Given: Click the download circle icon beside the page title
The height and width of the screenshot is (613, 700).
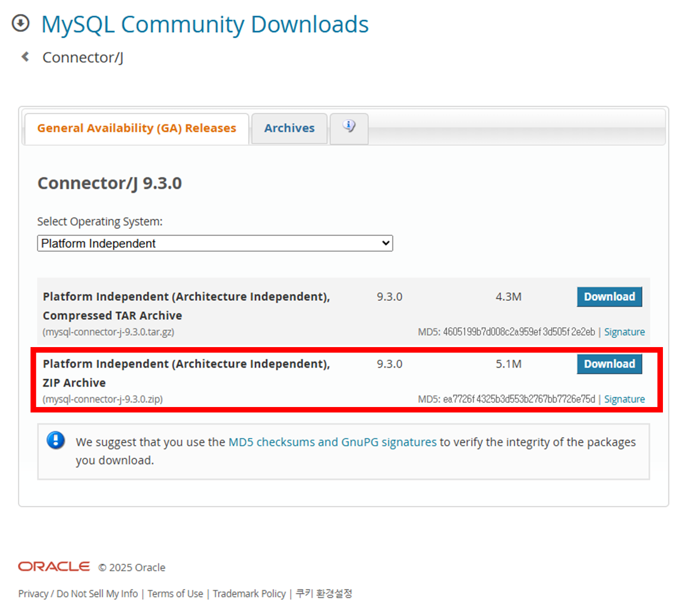Looking at the screenshot, I should click(21, 23).
